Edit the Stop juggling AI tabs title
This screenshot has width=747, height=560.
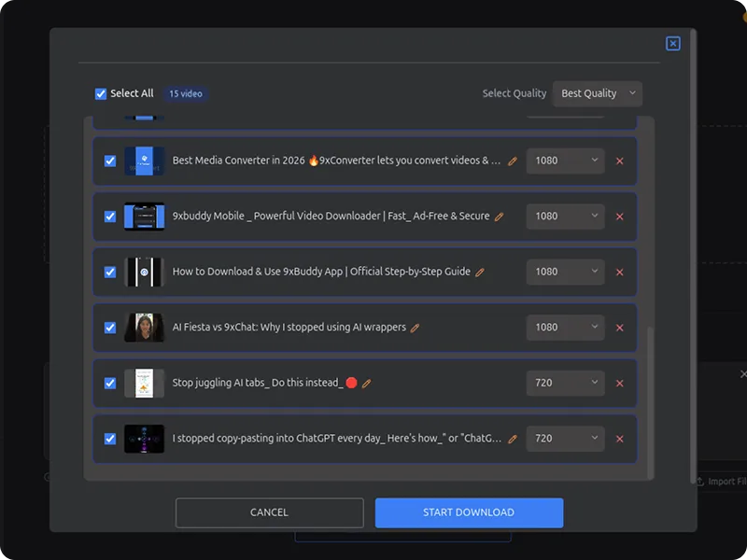coord(366,383)
